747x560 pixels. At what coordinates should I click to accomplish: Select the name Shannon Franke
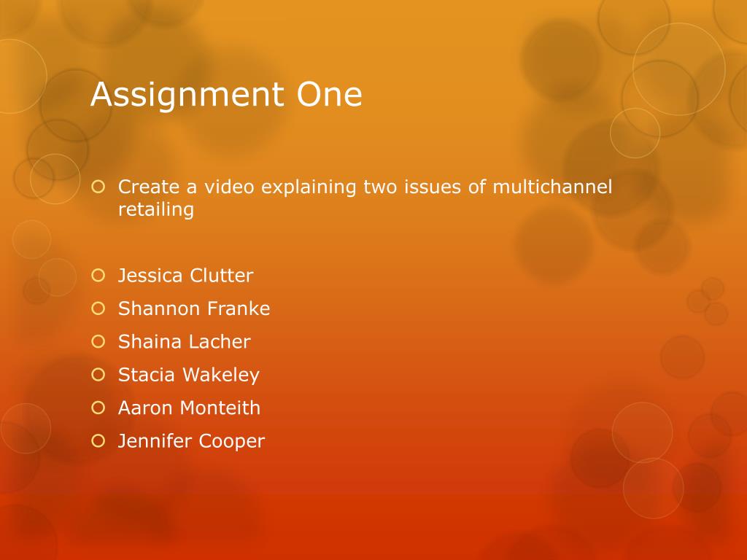coord(194,308)
